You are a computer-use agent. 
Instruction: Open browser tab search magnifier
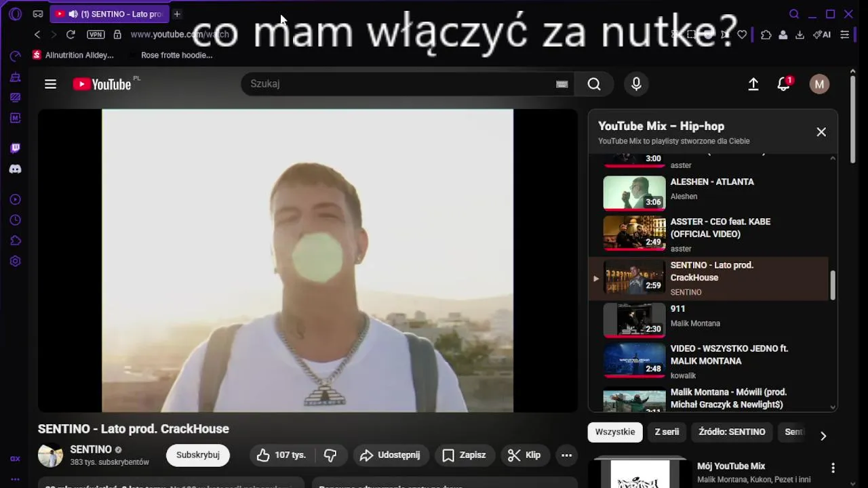click(x=794, y=14)
